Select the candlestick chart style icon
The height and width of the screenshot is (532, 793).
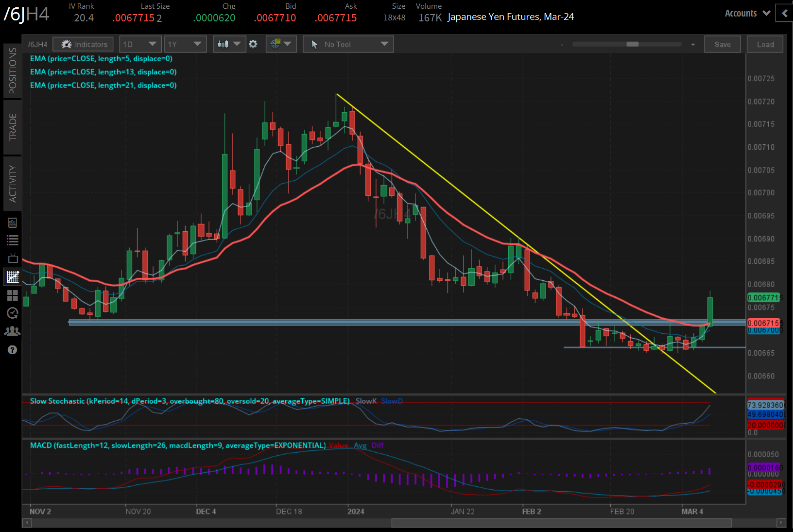(224, 44)
